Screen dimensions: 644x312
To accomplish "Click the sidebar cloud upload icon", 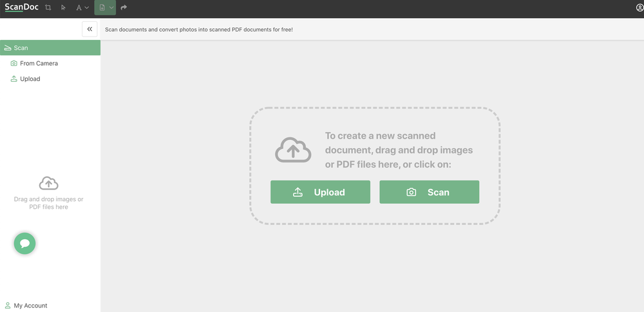I will click(48, 183).
